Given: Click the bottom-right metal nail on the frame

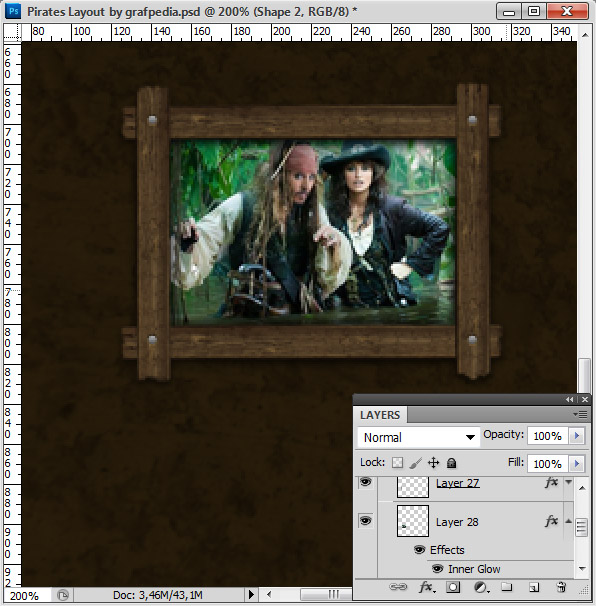Looking at the screenshot, I should (x=472, y=340).
